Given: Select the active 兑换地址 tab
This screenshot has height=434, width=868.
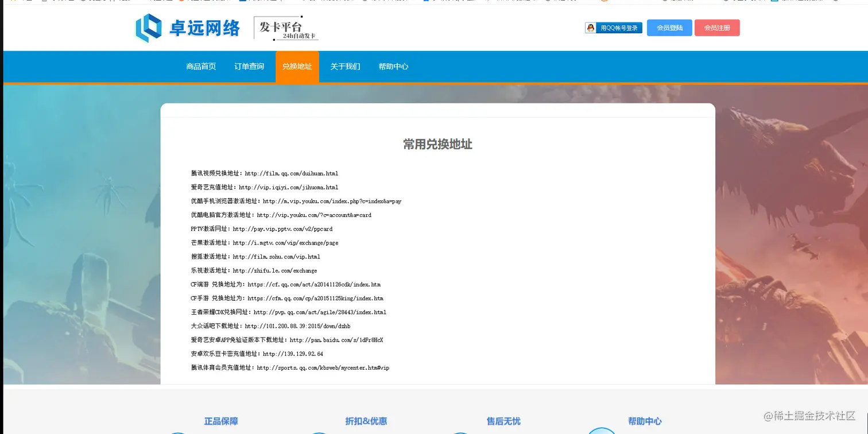Looking at the screenshot, I should click(x=297, y=67).
